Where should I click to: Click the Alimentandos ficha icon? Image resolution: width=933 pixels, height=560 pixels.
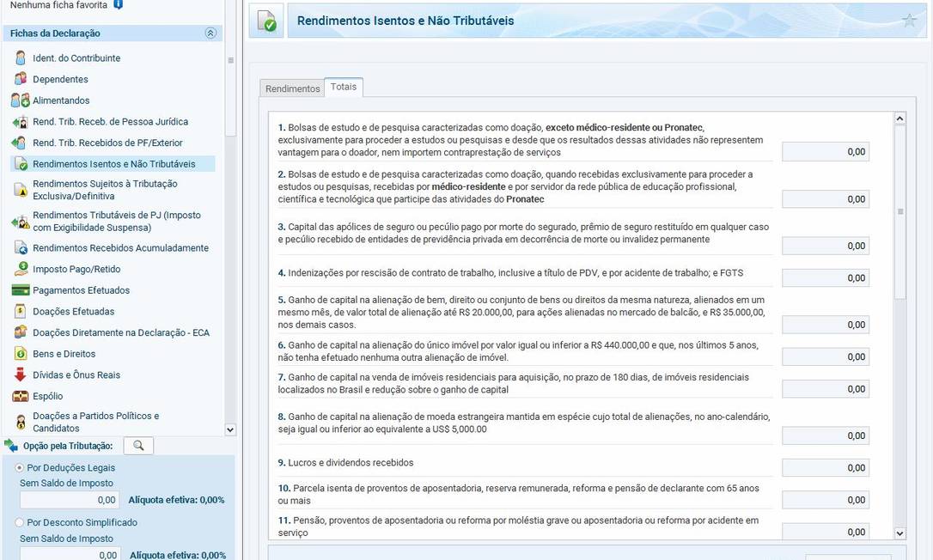click(x=19, y=100)
